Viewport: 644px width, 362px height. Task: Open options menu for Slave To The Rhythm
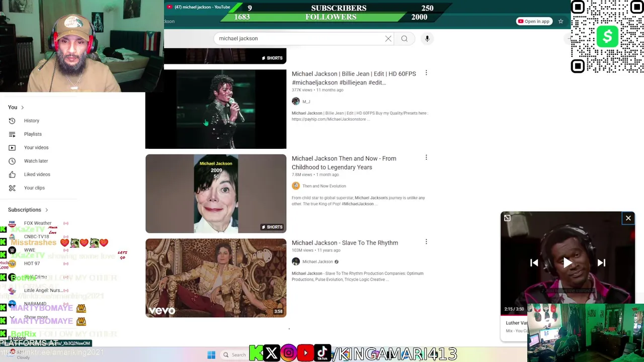pyautogui.click(x=426, y=242)
